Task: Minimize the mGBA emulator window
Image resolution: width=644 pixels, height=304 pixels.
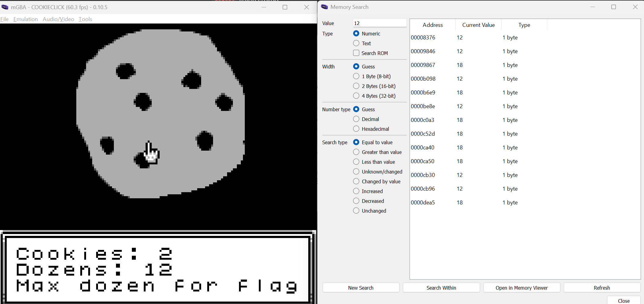Action: [x=264, y=7]
